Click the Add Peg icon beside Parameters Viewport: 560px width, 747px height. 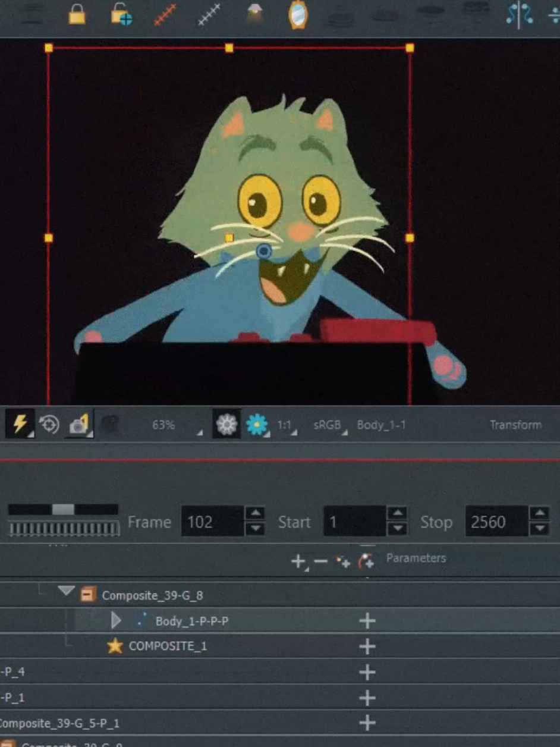tap(366, 560)
